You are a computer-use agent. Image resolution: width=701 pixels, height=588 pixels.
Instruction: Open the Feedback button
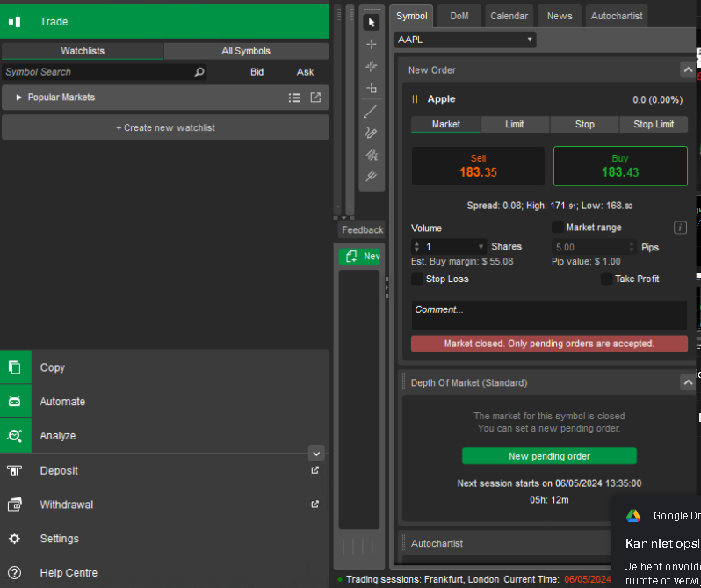point(362,229)
